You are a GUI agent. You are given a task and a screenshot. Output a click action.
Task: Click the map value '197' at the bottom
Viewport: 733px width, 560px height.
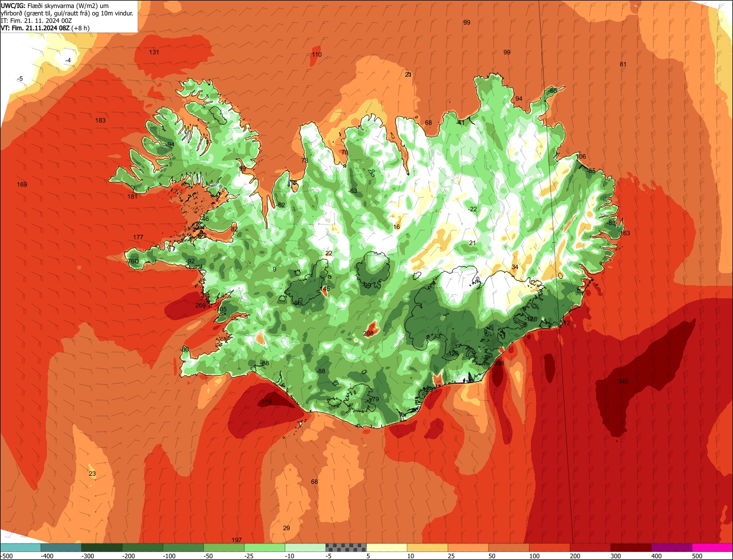[x=237, y=540]
